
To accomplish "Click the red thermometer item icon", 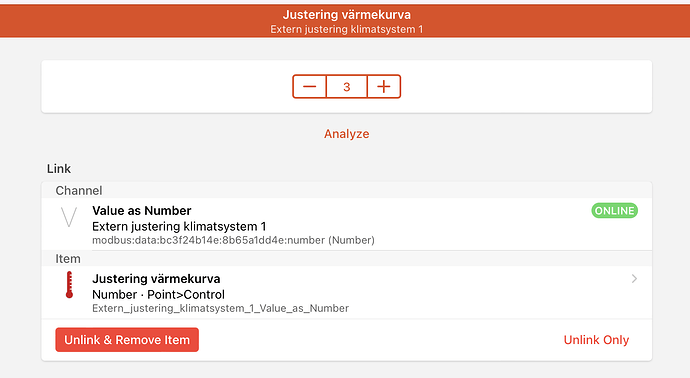I will 69,285.
